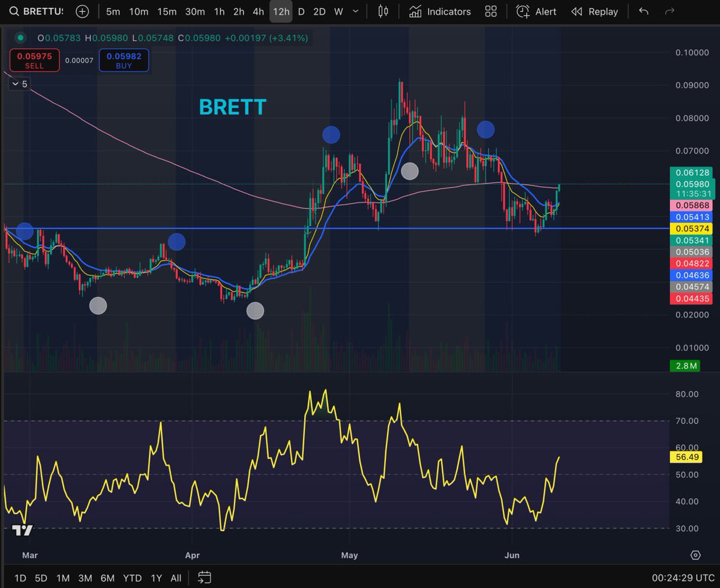720x588 pixels.
Task: Choose the YTD date range
Action: (132, 578)
